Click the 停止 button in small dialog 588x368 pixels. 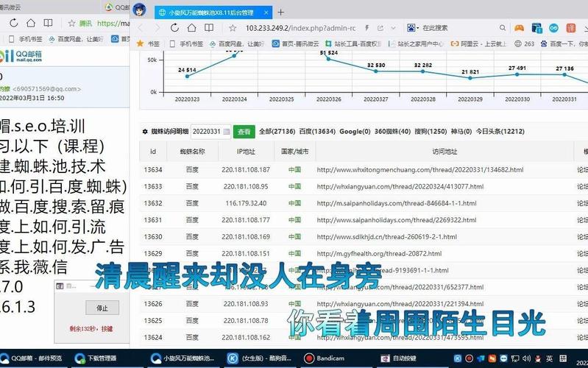click(102, 308)
